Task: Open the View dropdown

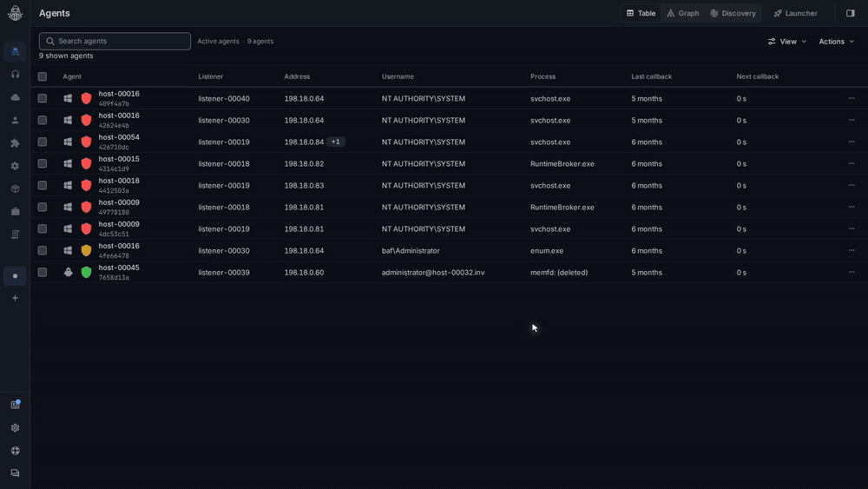Action: tap(787, 42)
